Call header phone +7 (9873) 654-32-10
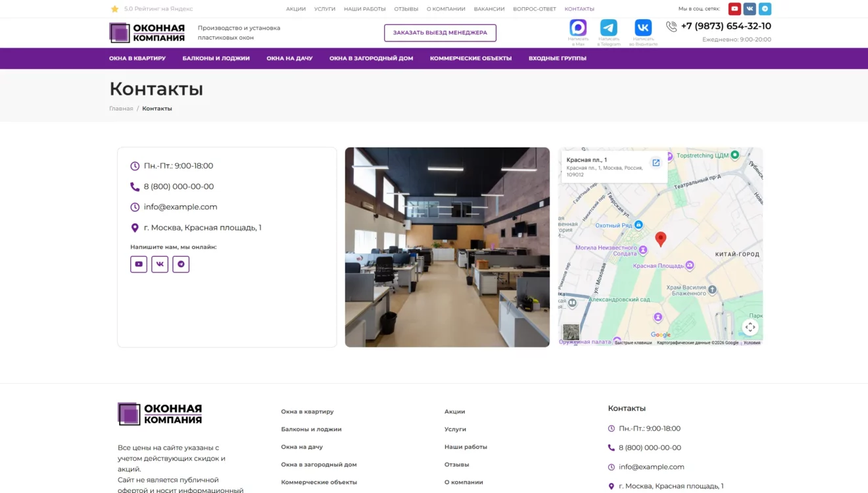Image resolution: width=868 pixels, height=493 pixels. tap(726, 26)
